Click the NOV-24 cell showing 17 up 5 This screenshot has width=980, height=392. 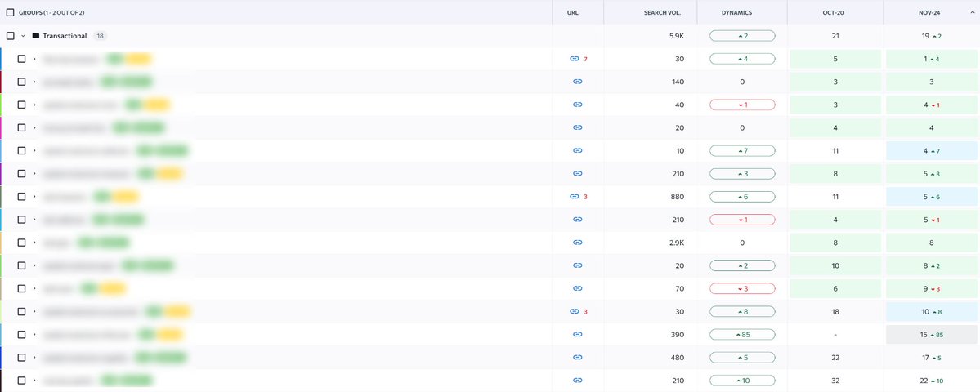[931, 358]
